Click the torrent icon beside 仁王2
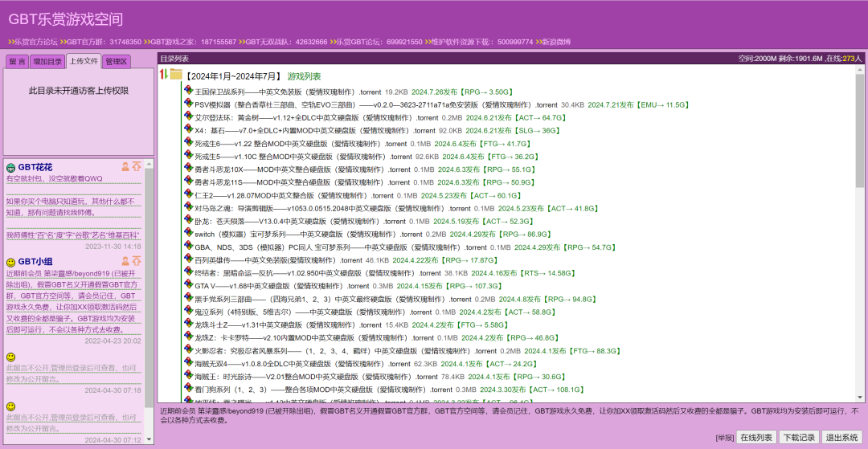The image size is (868, 449). (x=188, y=194)
